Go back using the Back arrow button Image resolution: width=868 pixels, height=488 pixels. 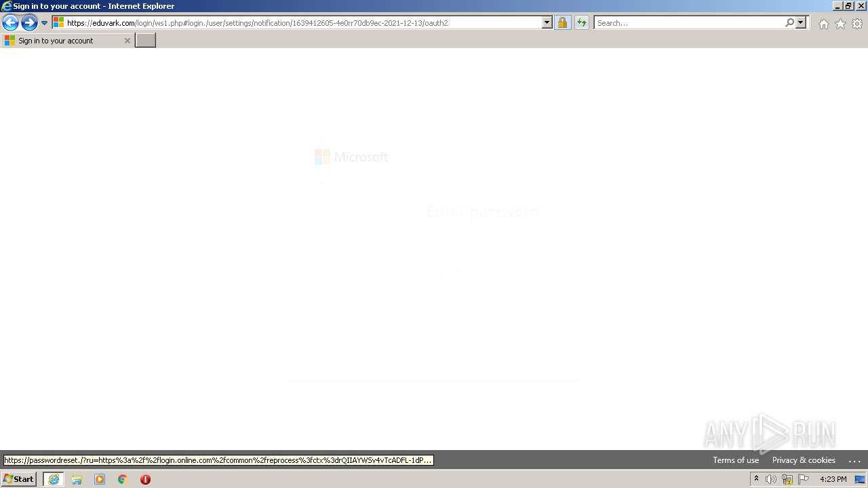[x=10, y=22]
